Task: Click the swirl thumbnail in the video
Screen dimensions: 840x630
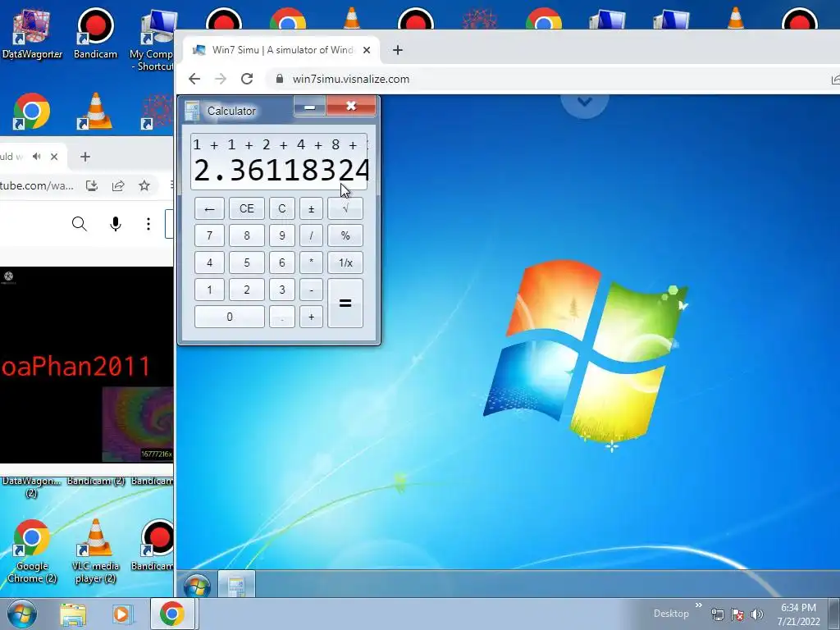Action: pyautogui.click(x=138, y=424)
